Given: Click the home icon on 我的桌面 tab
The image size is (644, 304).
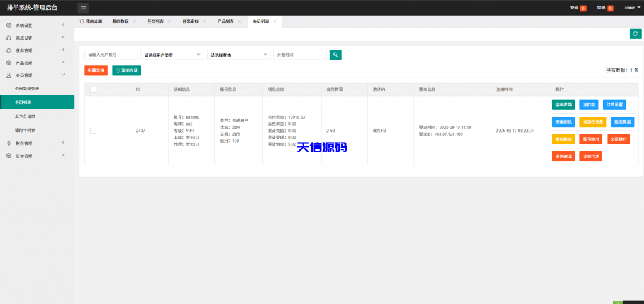Looking at the screenshot, I should click(82, 21).
